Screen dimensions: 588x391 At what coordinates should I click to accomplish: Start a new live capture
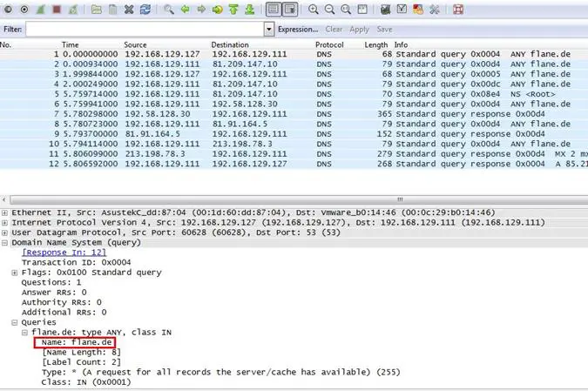tap(40, 10)
